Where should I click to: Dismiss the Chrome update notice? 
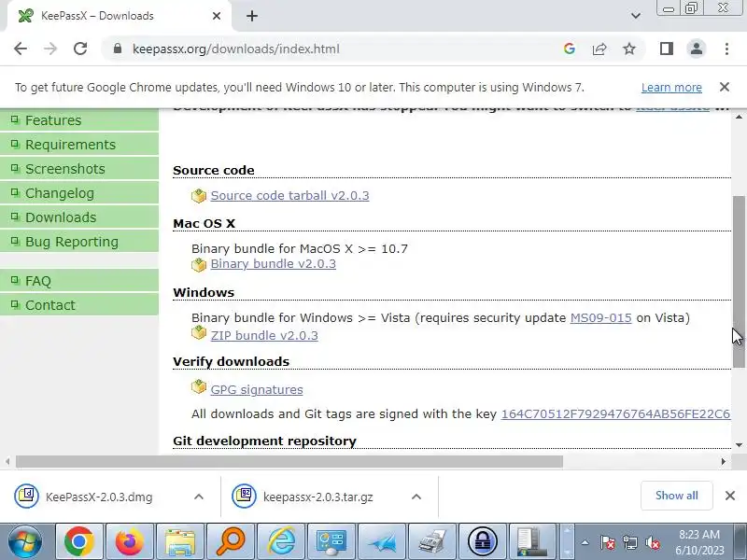(x=725, y=87)
